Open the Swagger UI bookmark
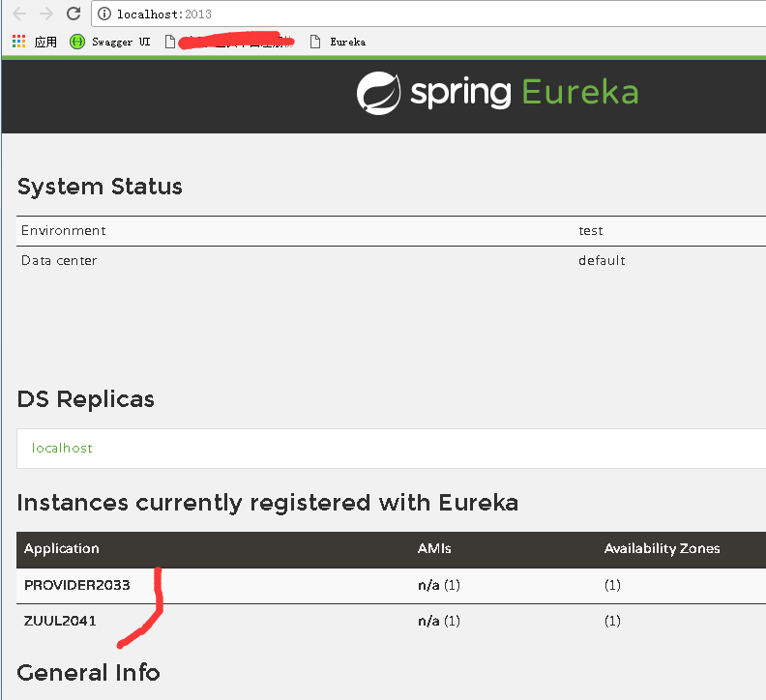 (120, 42)
